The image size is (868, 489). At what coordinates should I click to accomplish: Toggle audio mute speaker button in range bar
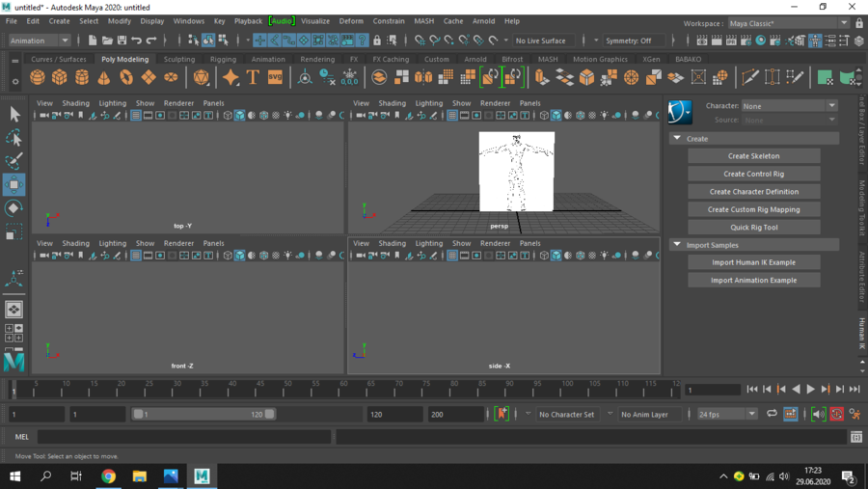pyautogui.click(x=818, y=414)
